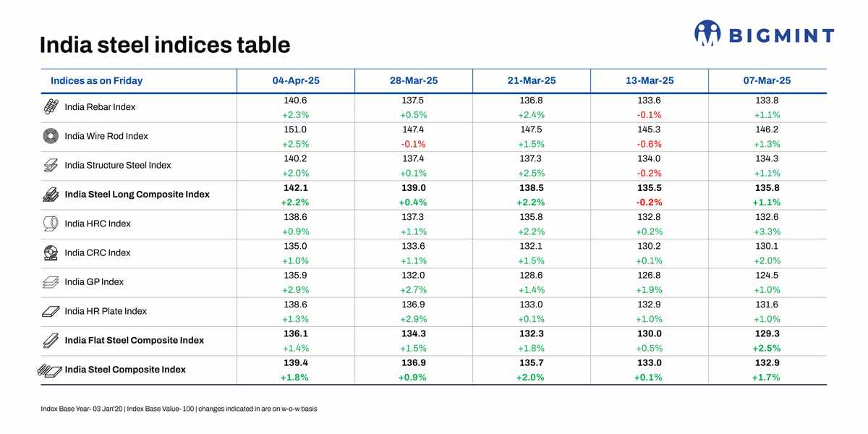Screen dimensions: 868x434
Task: Click the India HR Plate Index icon
Action: click(51, 312)
